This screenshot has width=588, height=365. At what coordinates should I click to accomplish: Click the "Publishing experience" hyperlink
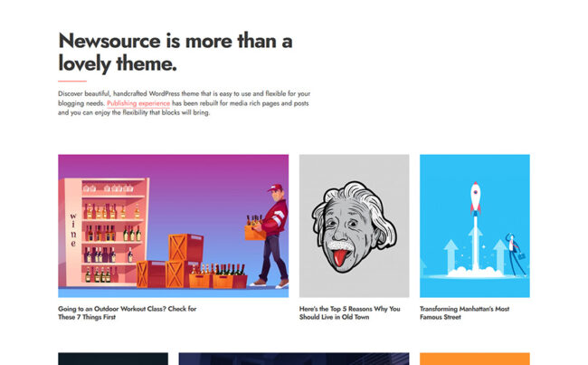[x=138, y=103]
